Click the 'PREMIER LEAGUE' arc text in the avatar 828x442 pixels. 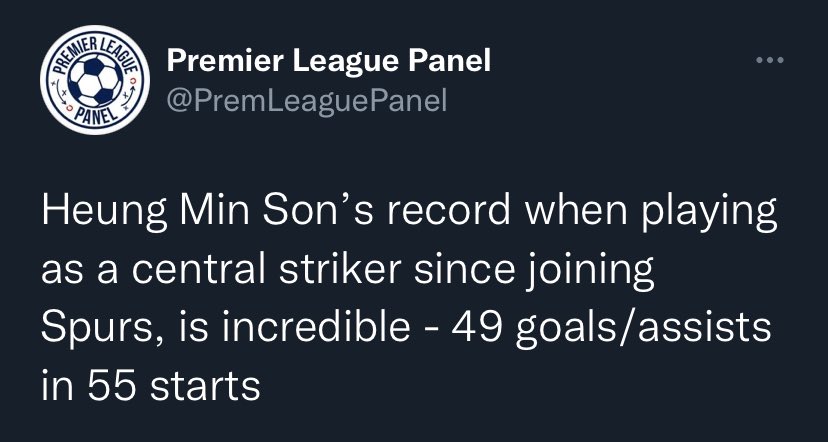pyautogui.click(x=95, y=51)
